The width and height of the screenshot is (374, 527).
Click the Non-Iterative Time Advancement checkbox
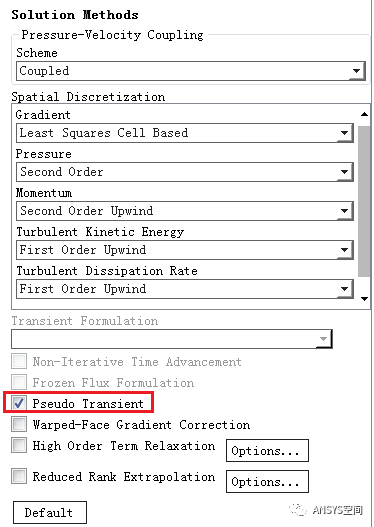(x=19, y=362)
